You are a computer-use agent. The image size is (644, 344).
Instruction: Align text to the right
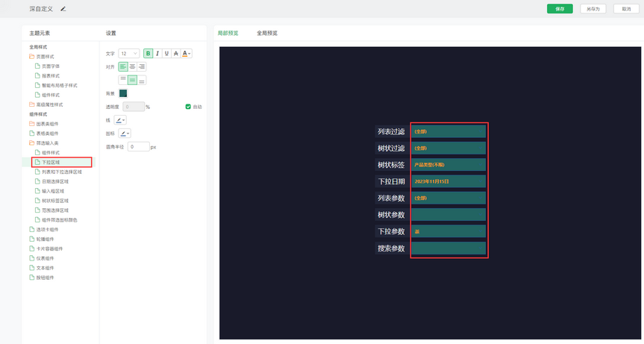coord(142,66)
